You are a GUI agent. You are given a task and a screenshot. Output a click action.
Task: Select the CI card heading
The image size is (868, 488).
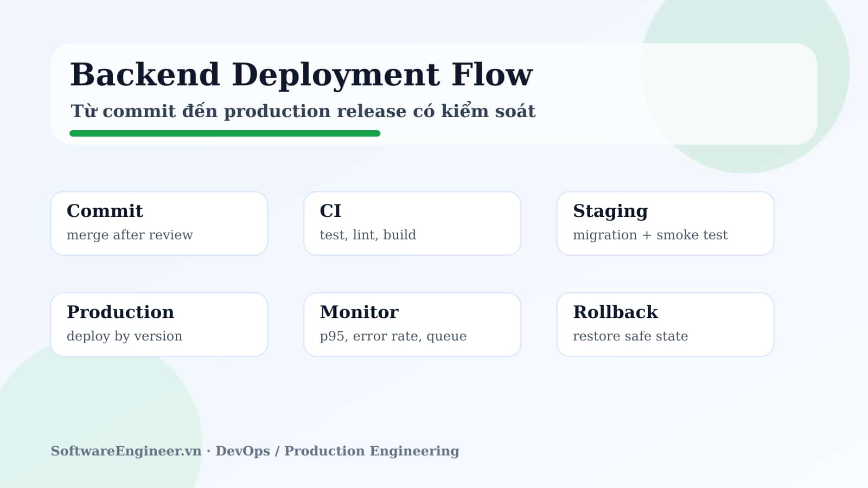(x=330, y=211)
